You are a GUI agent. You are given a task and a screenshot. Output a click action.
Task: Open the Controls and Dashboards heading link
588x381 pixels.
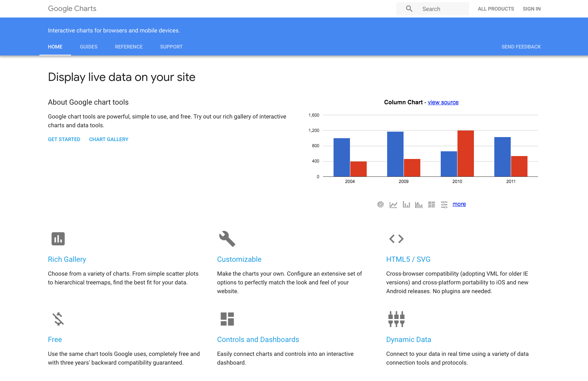(258, 339)
